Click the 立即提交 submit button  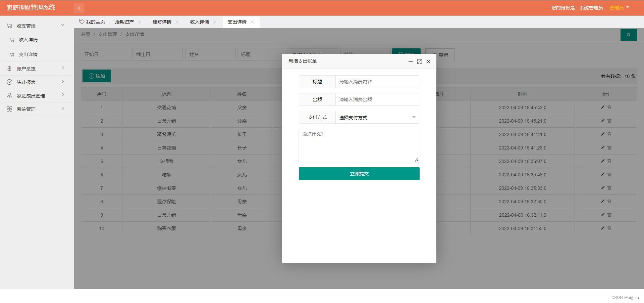[x=359, y=174]
